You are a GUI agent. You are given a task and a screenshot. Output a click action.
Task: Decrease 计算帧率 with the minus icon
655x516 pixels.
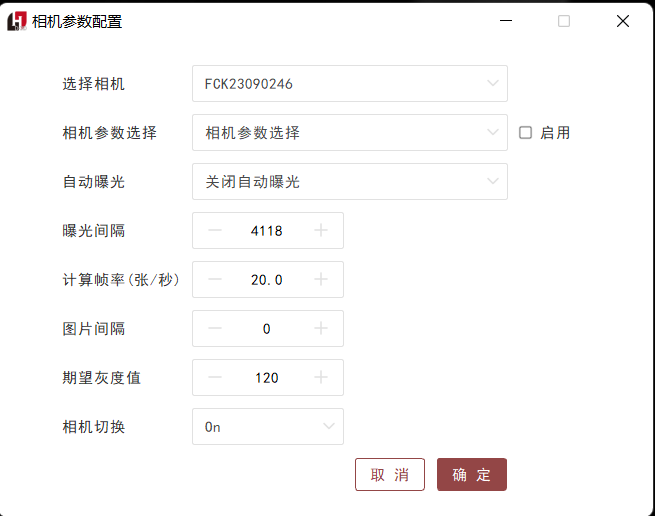coord(215,280)
